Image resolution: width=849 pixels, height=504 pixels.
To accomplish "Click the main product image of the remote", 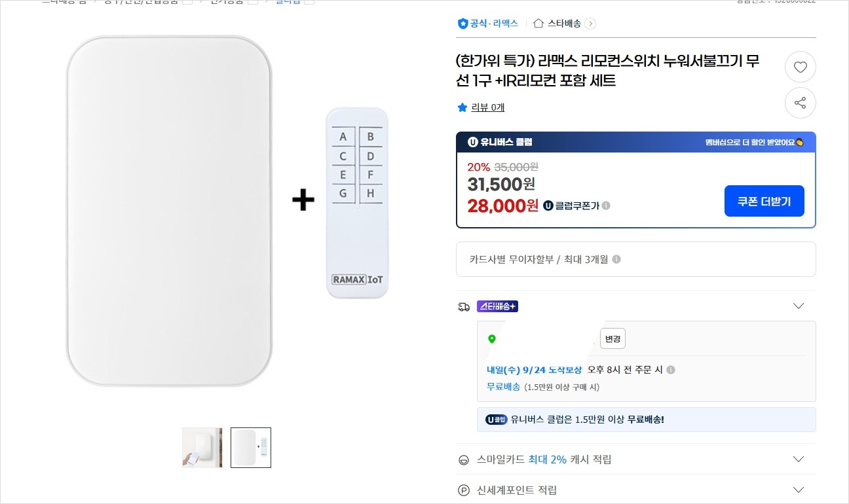I will [x=357, y=203].
